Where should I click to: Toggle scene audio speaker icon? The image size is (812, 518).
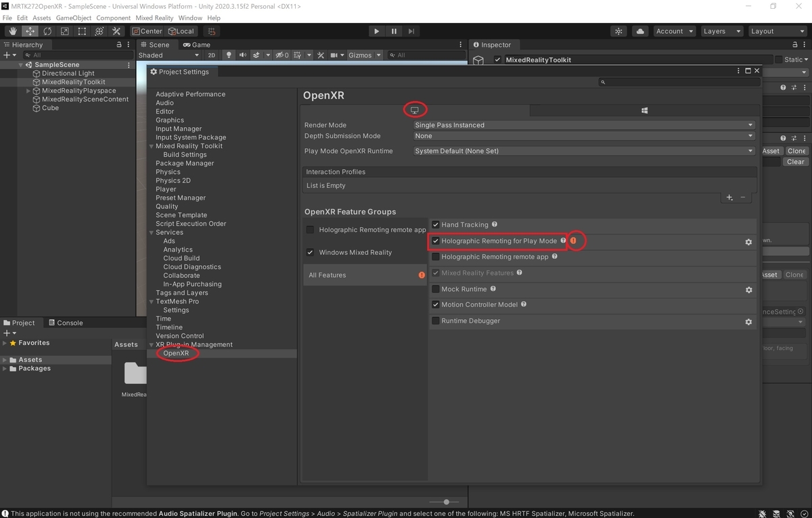[x=243, y=55]
